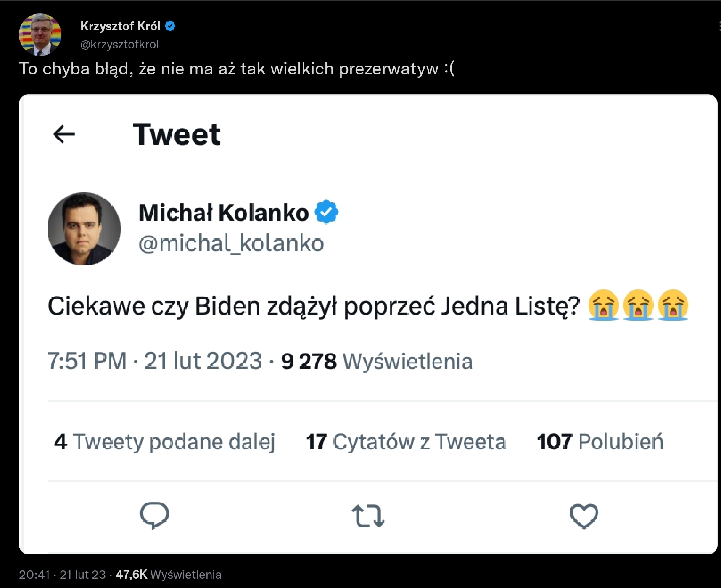Viewport: 721px width, 588px height.
Task: Click the reply speech bubble icon
Action: (x=154, y=515)
